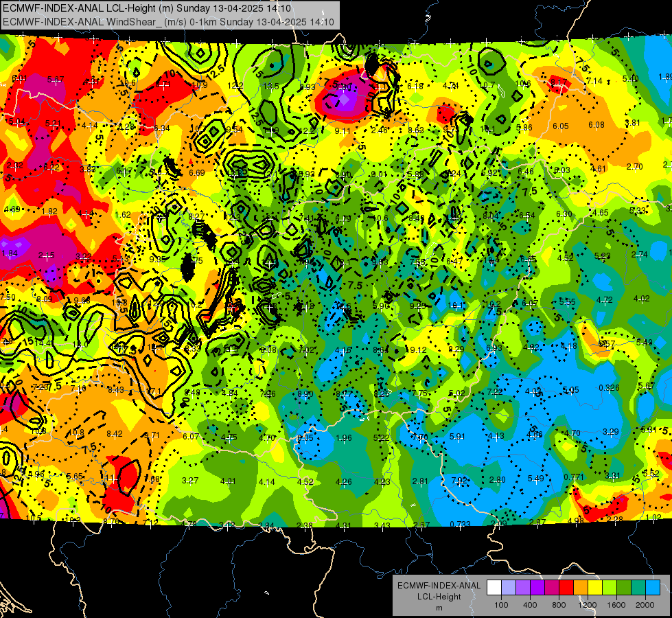Click the white swatch in the LCL-Height legend

494,588
